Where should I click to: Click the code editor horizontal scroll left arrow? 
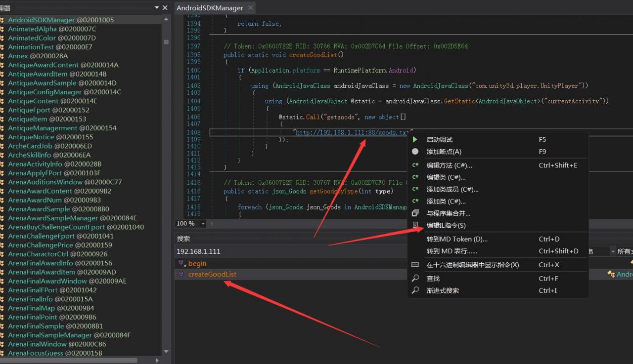tap(212, 224)
